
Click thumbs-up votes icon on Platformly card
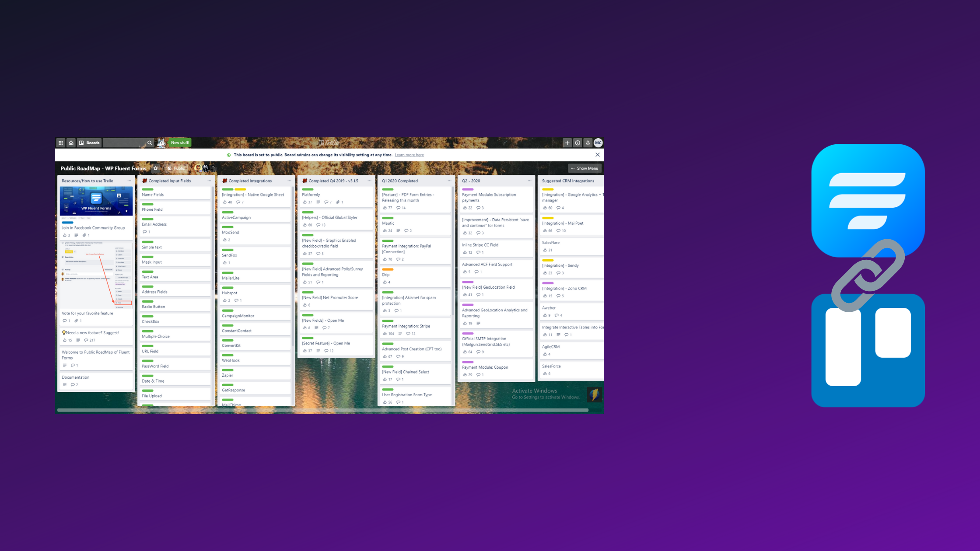(305, 202)
